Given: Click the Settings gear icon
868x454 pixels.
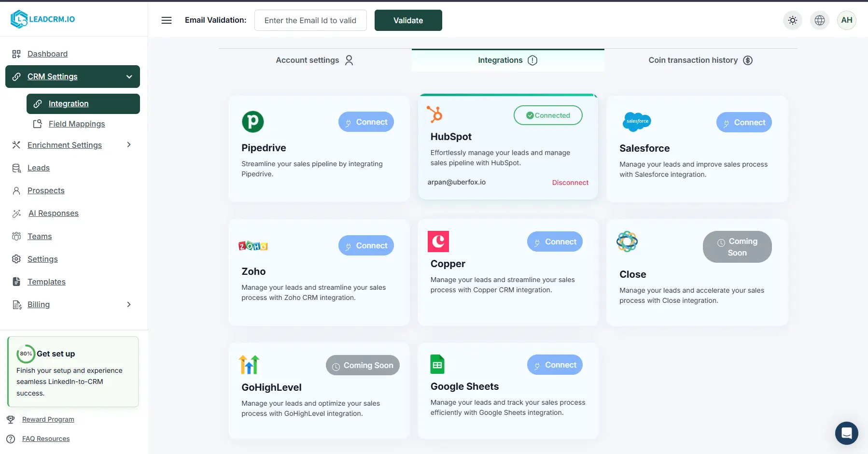Looking at the screenshot, I should coord(16,259).
